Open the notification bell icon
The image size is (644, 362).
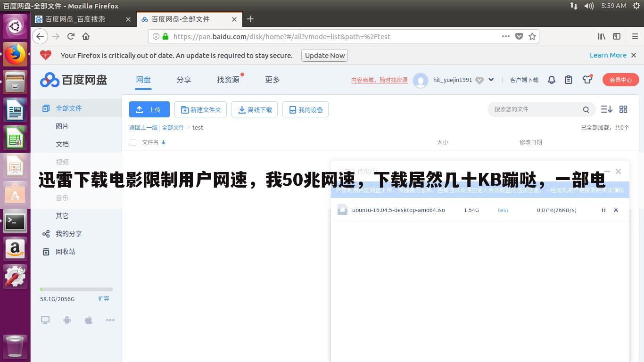tap(552, 80)
